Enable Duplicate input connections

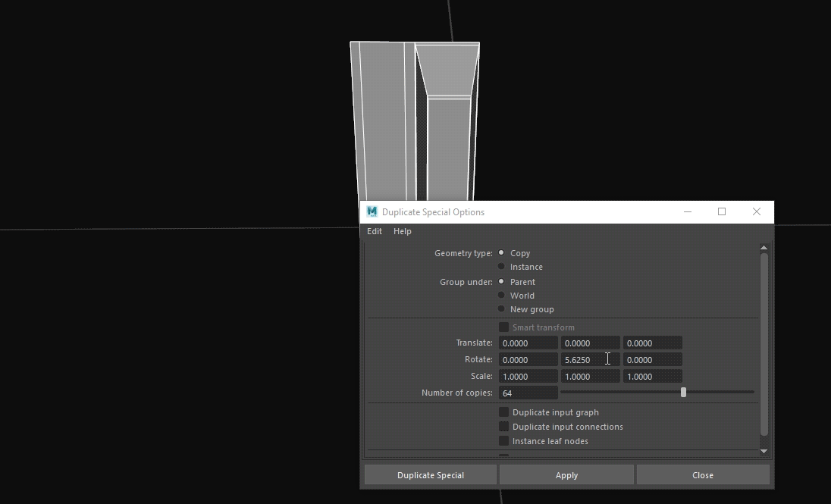point(503,427)
